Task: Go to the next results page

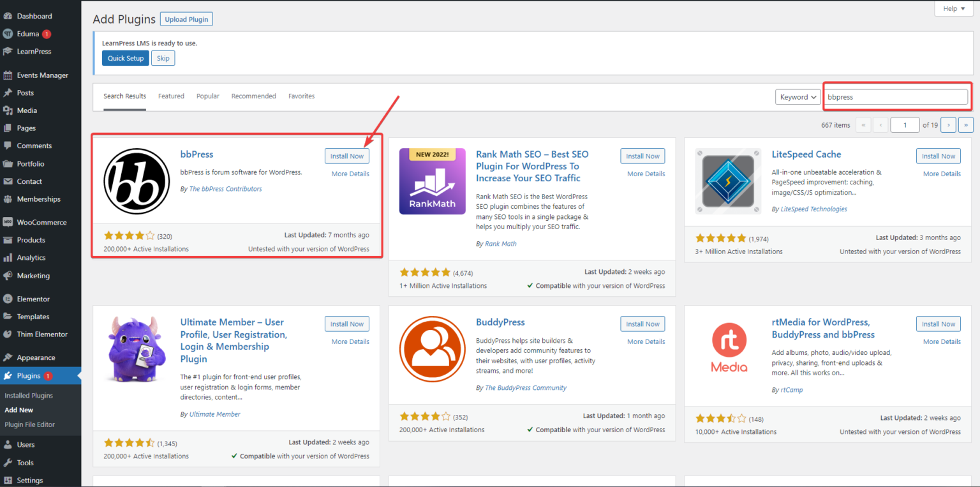Action: tap(949, 125)
